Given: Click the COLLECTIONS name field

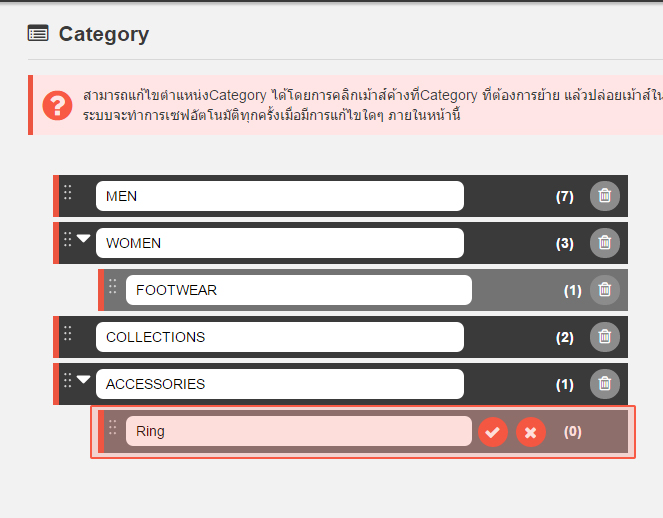Looking at the screenshot, I should (280, 337).
